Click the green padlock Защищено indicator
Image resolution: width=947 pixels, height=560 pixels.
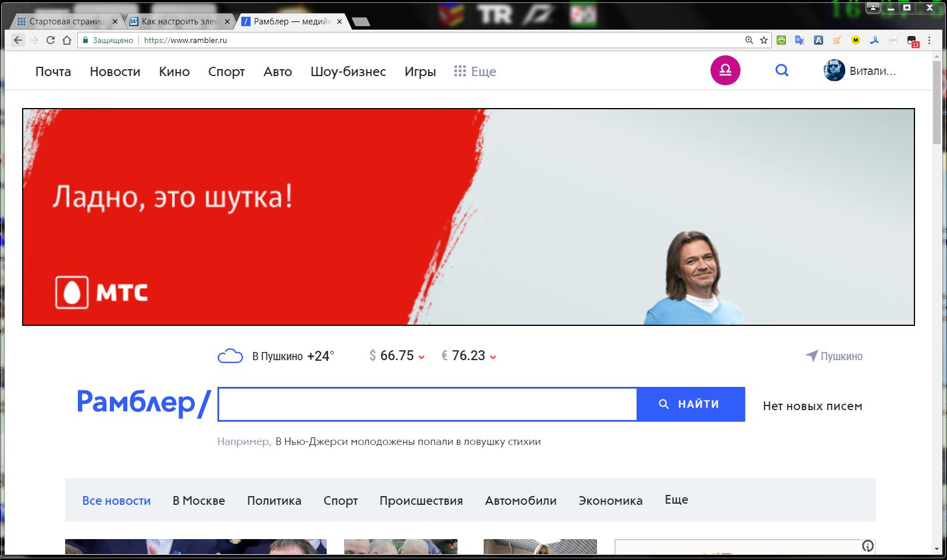[108, 40]
